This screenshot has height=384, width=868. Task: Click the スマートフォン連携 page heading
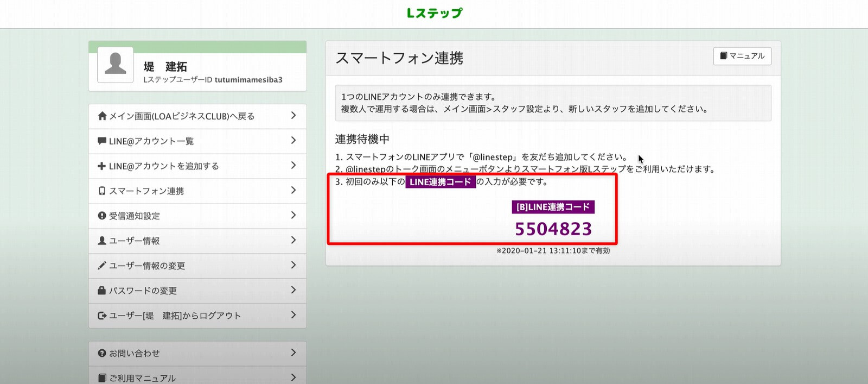pyautogui.click(x=399, y=58)
